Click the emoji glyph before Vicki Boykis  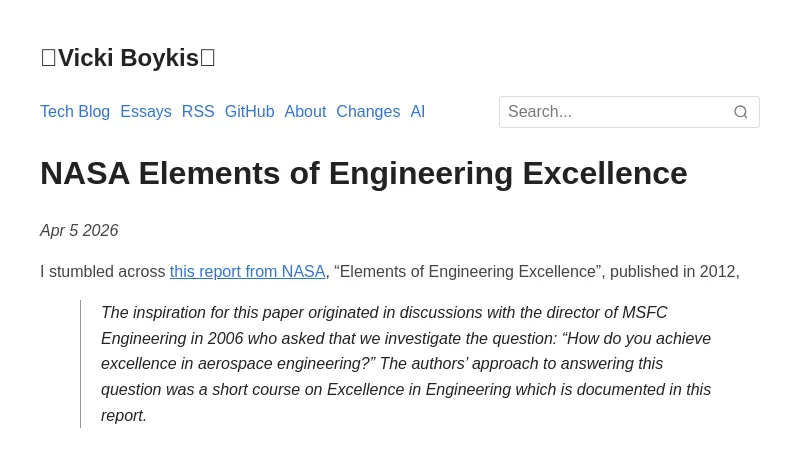pyautogui.click(x=48, y=58)
